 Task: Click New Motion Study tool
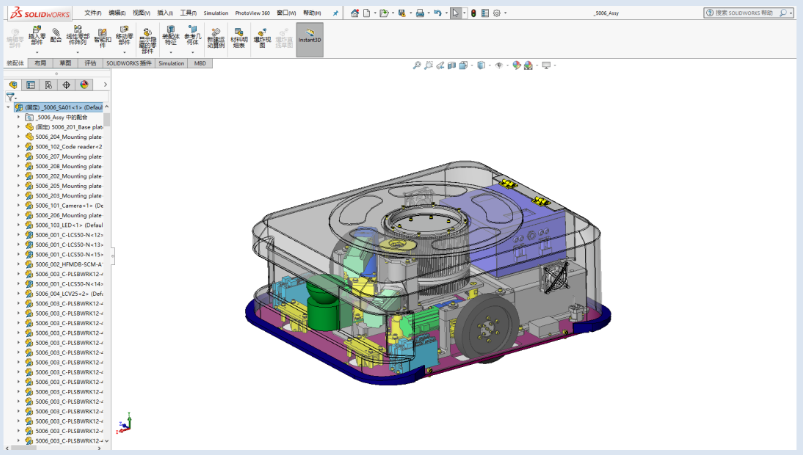216,39
